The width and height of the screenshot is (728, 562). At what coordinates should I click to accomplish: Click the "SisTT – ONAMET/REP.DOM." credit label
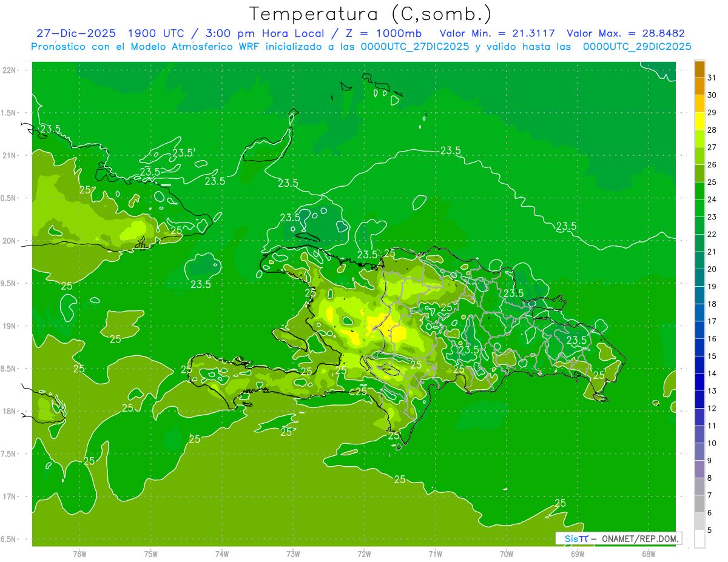[x=618, y=538]
